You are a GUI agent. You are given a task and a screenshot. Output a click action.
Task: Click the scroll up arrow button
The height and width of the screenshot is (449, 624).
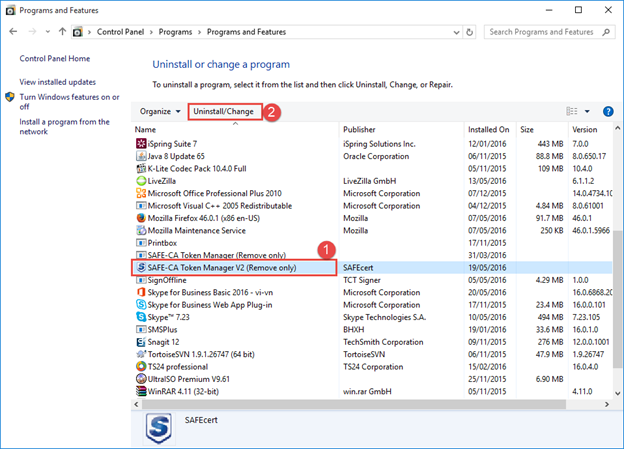(x=617, y=128)
